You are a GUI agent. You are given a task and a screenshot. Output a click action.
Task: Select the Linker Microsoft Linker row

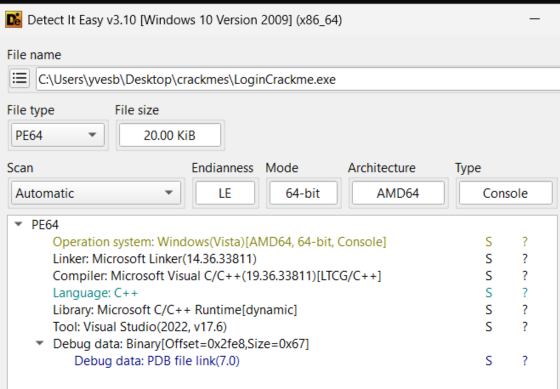point(155,259)
